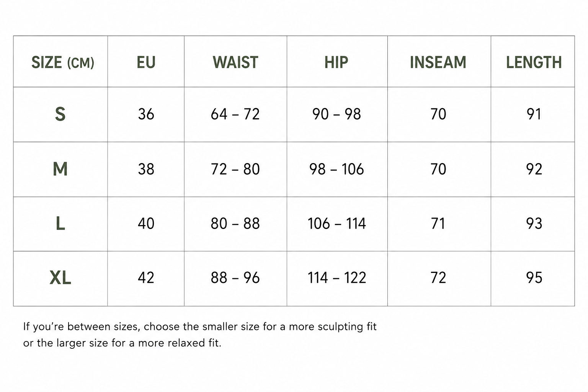Choose the M size row label
Image resolution: width=588 pixels, height=392 pixels.
point(60,169)
